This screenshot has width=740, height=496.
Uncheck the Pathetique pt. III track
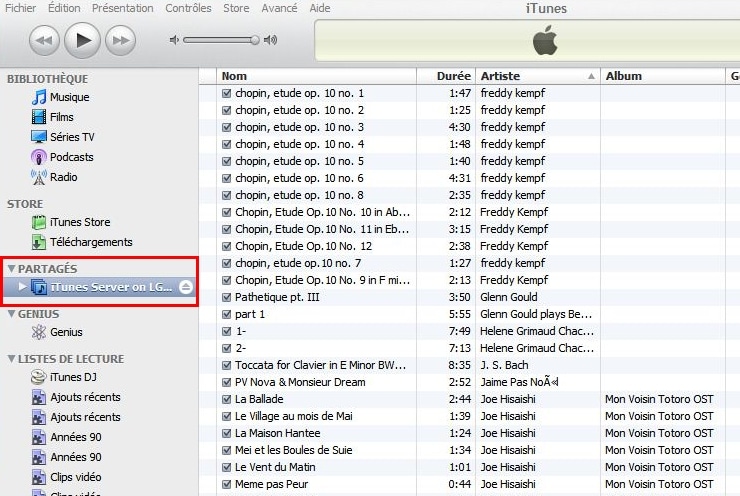pyautogui.click(x=227, y=297)
